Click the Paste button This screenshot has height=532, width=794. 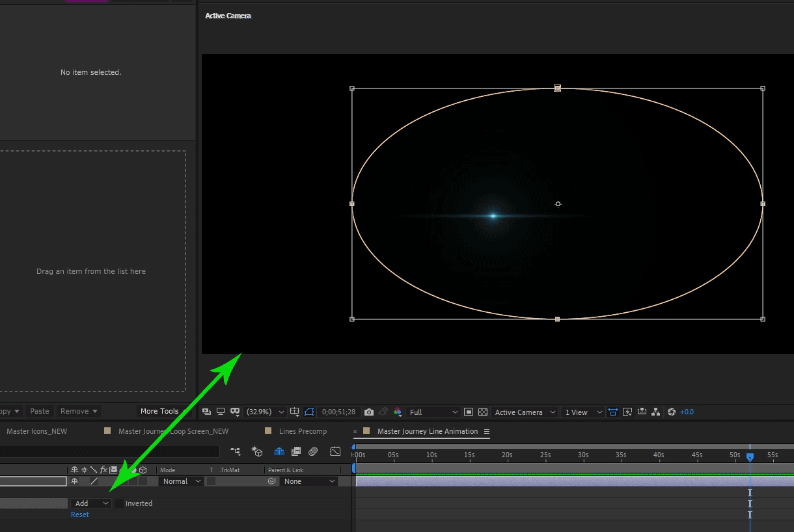(39, 410)
